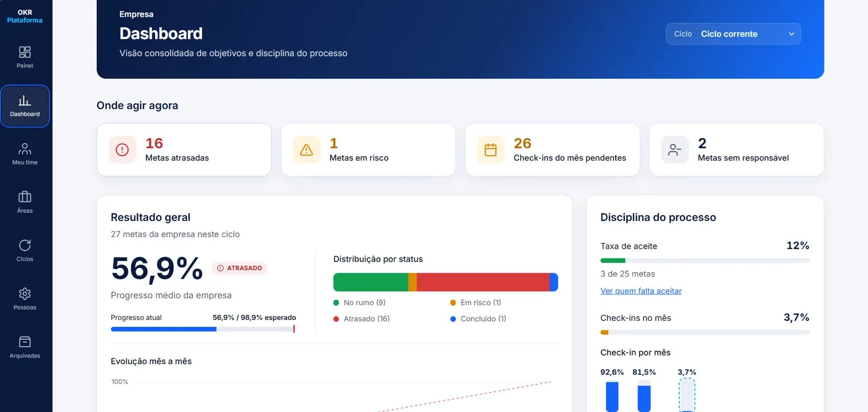The height and width of the screenshot is (412, 868).
Task: Click the Progresso atual progress bar
Action: click(x=203, y=329)
